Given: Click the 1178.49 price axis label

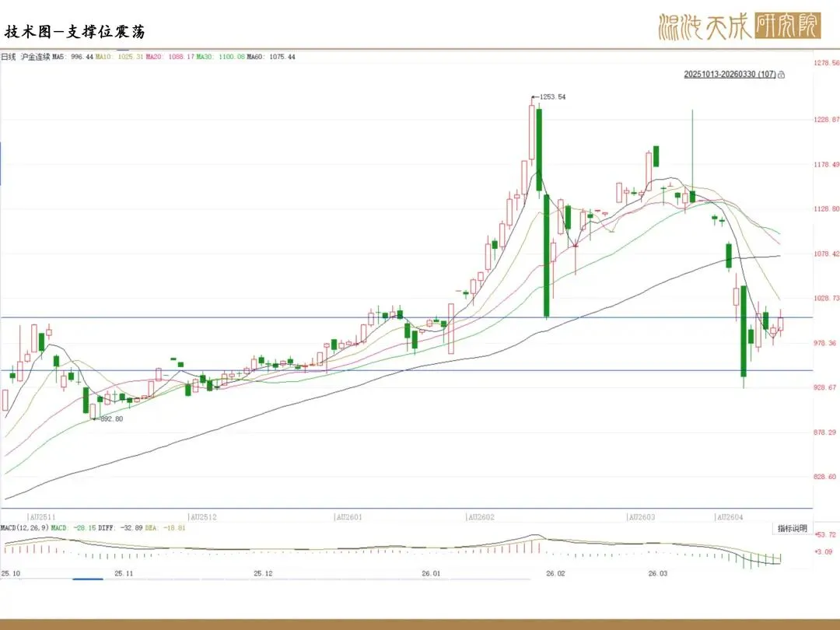Looking at the screenshot, I should tap(827, 164).
